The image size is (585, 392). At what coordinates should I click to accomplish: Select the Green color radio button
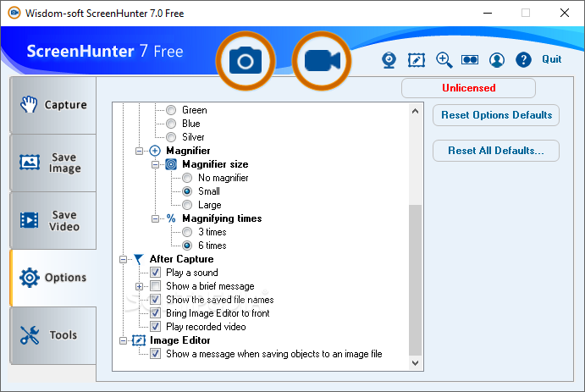[171, 110]
